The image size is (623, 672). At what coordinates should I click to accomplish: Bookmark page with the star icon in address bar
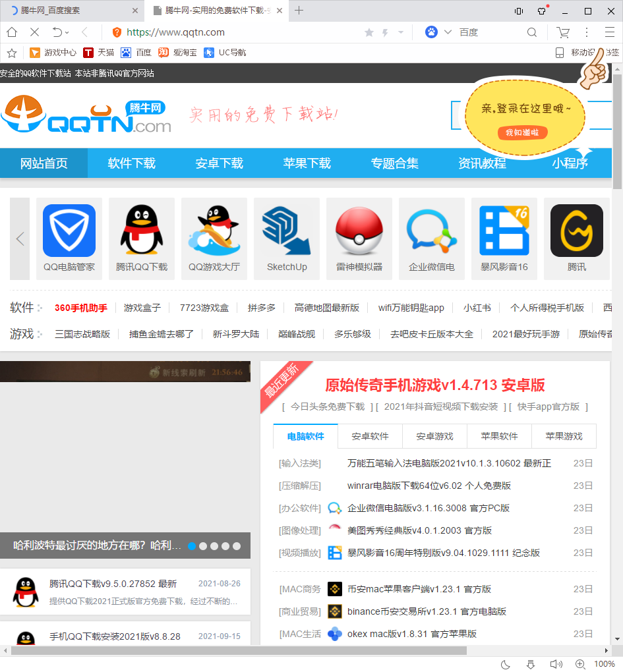pos(369,32)
